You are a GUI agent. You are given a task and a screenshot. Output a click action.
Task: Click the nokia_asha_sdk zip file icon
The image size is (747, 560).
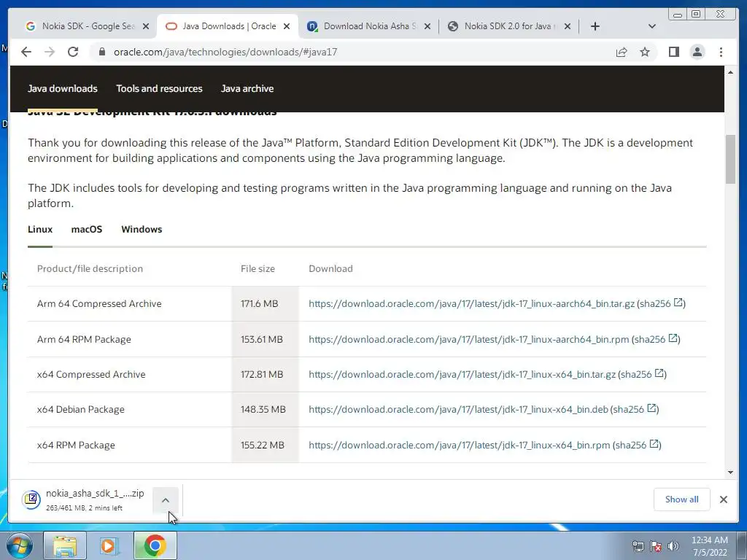tap(31, 499)
